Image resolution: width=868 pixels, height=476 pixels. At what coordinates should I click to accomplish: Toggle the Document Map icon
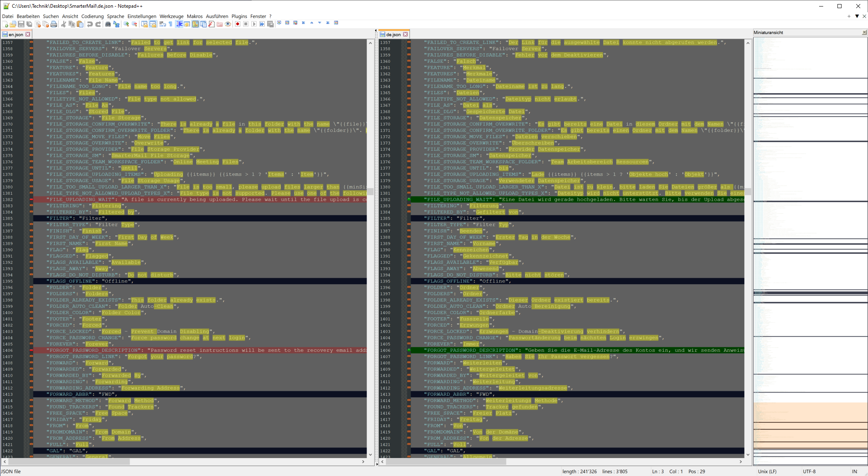click(x=196, y=24)
